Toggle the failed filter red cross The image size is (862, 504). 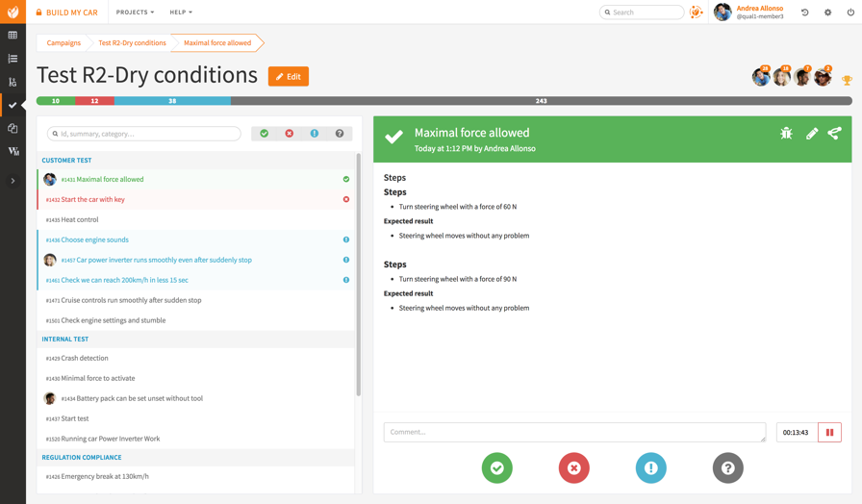(x=290, y=134)
